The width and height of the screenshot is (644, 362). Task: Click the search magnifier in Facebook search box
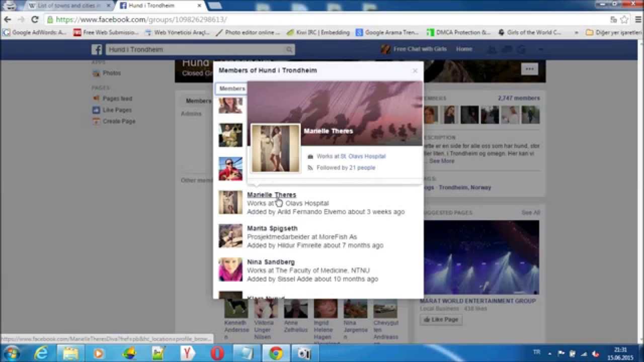289,50
